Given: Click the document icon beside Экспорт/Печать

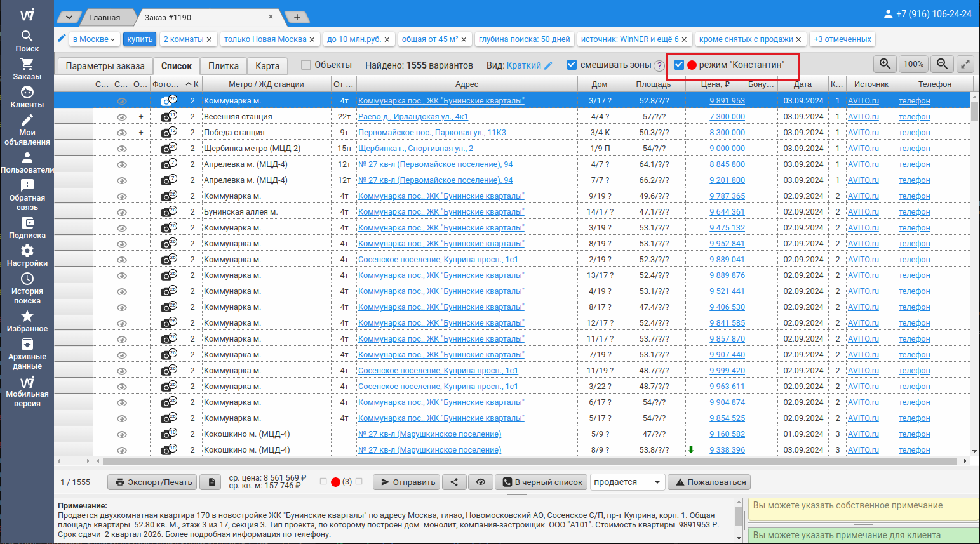Looking at the screenshot, I should pos(211,482).
